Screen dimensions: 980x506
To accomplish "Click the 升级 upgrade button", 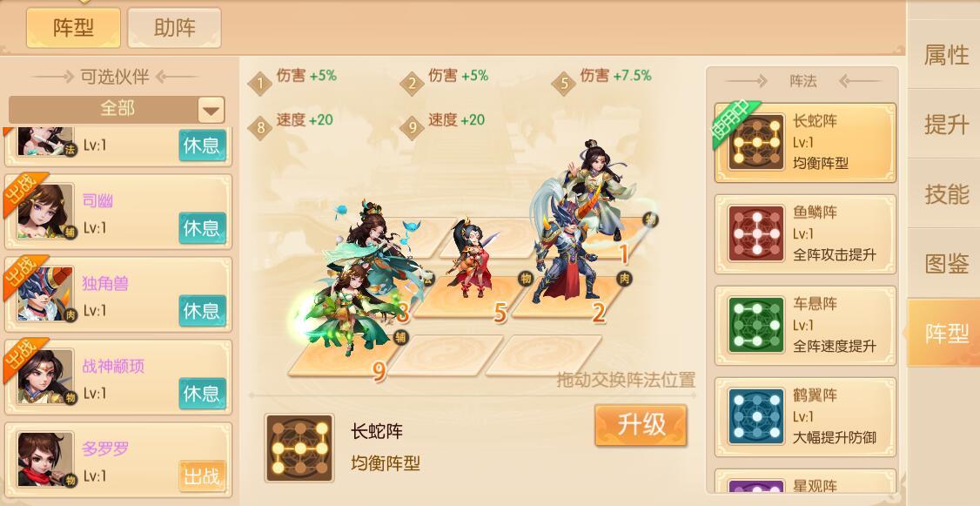I will pos(641,425).
